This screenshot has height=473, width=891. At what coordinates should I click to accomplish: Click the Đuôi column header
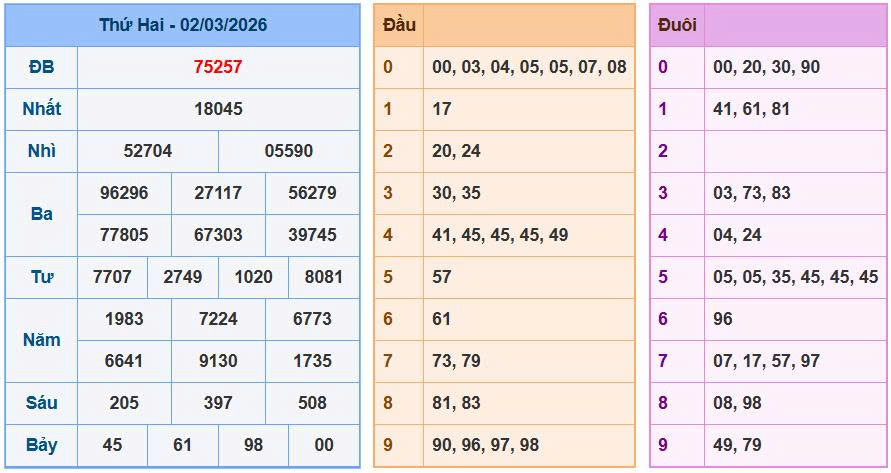click(677, 25)
